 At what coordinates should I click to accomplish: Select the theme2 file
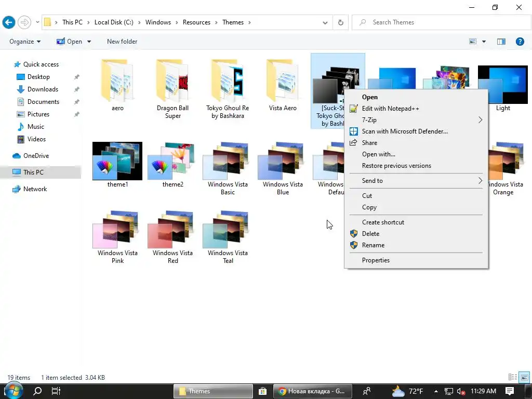[x=172, y=165]
